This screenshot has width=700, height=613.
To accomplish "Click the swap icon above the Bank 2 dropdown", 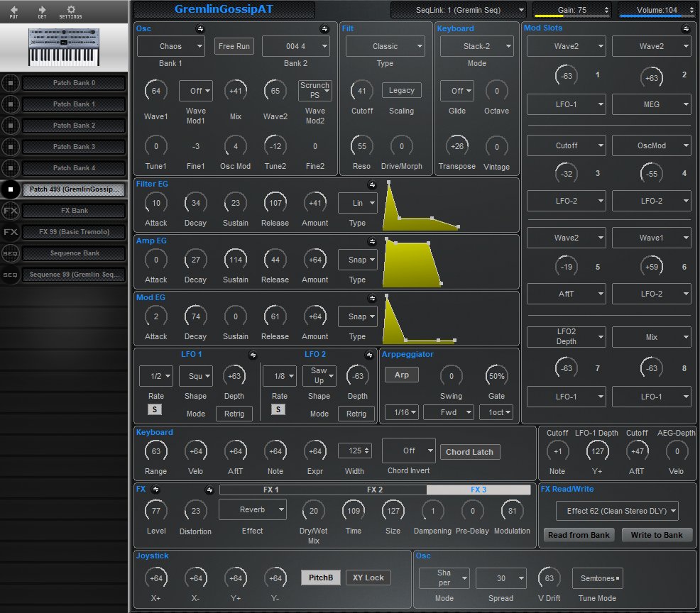I will (324, 29).
